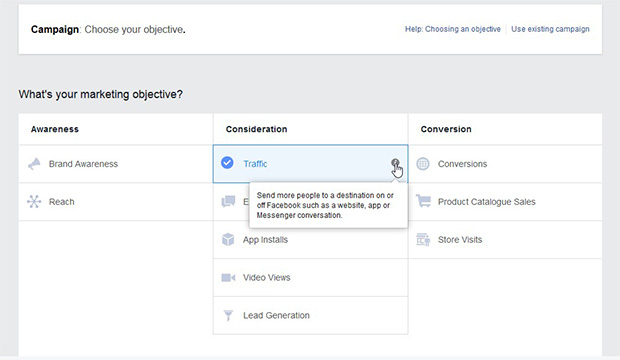Image resolution: width=620 pixels, height=360 pixels.
Task: Click the Awareness column header
Action: pyautogui.click(x=55, y=129)
